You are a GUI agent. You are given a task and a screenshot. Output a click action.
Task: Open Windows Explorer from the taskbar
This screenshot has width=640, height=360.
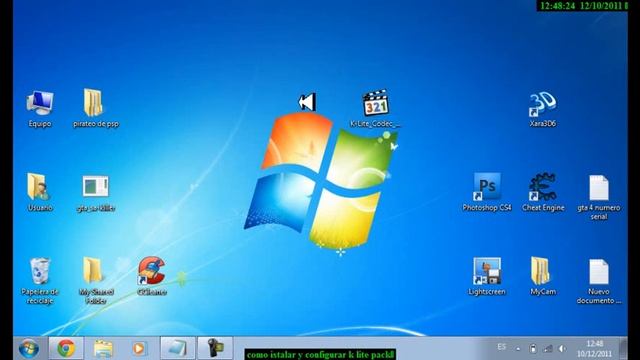tap(103, 348)
